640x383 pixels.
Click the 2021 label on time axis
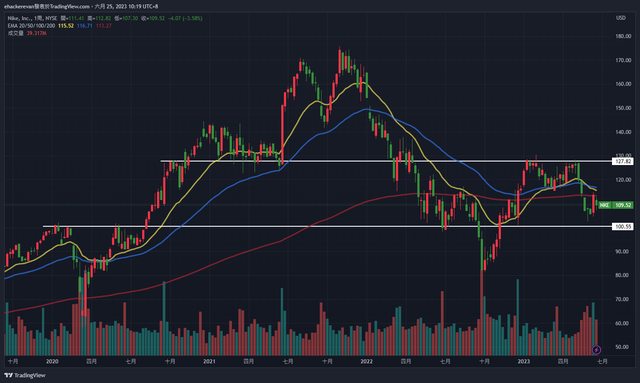[209, 361]
